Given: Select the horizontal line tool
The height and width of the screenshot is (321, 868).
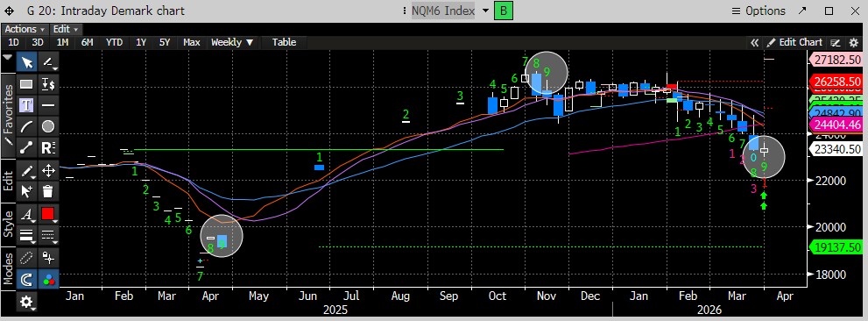Looking at the screenshot, I should tap(49, 104).
